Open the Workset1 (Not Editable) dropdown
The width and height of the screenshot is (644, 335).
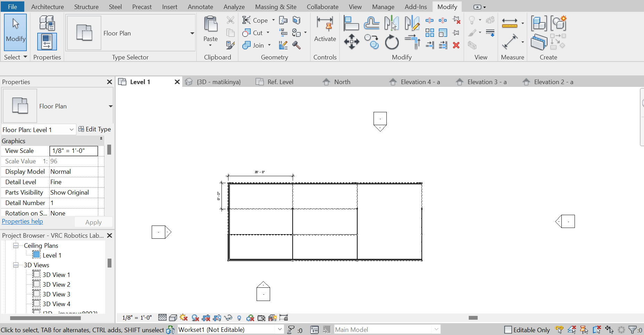click(280, 329)
